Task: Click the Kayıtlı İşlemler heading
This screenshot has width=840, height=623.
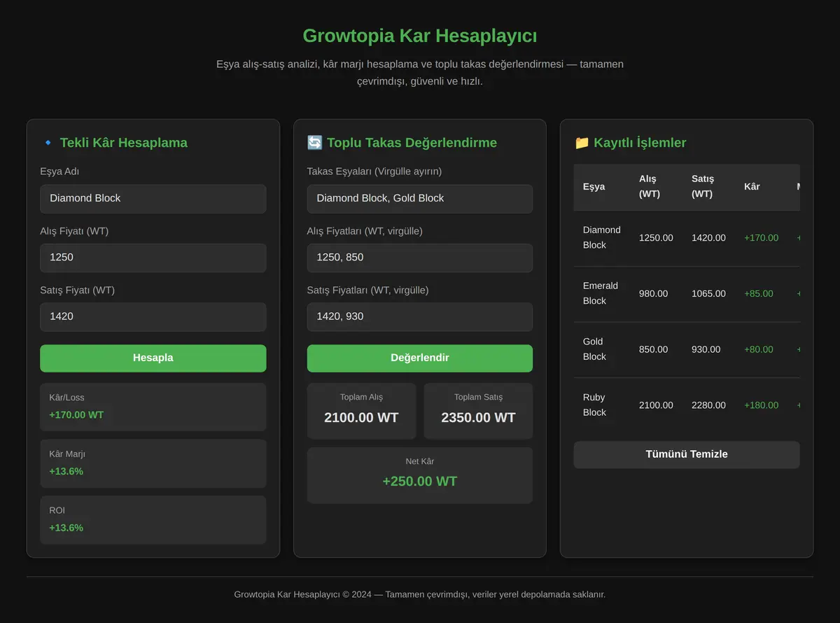Action: pyautogui.click(x=640, y=143)
